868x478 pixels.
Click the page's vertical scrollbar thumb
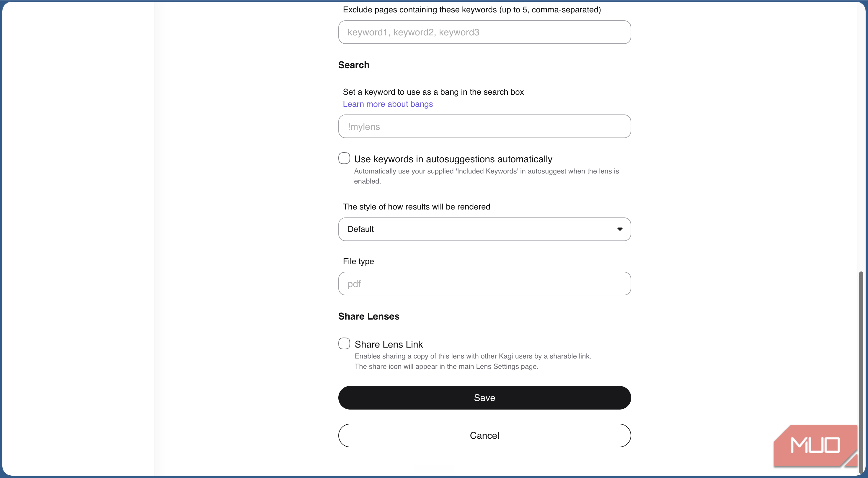tap(861, 372)
